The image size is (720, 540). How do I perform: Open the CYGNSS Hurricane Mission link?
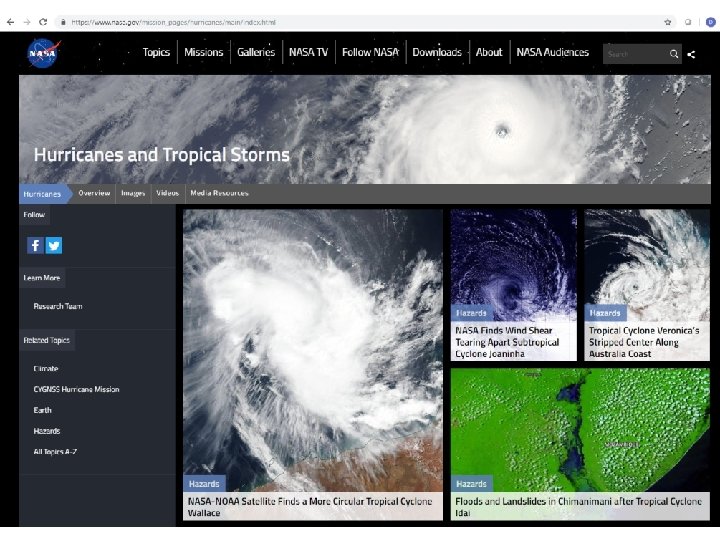(x=76, y=389)
